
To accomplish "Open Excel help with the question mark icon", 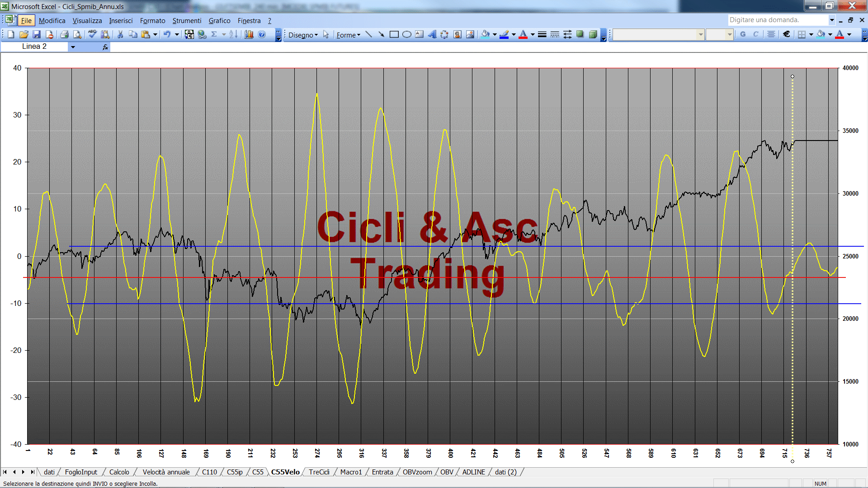I will tap(262, 34).
